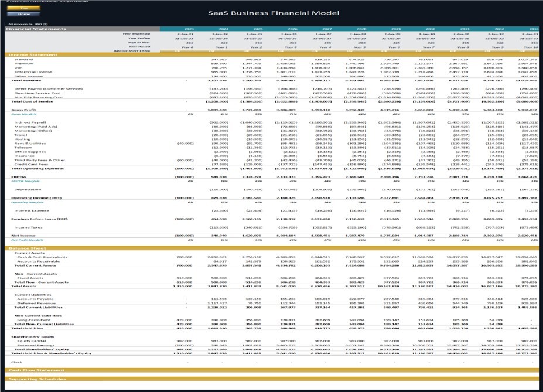Viewport: 543px width, 392px height.
Task: Select the Marketing (Other) label
Action: pos(33,131)
